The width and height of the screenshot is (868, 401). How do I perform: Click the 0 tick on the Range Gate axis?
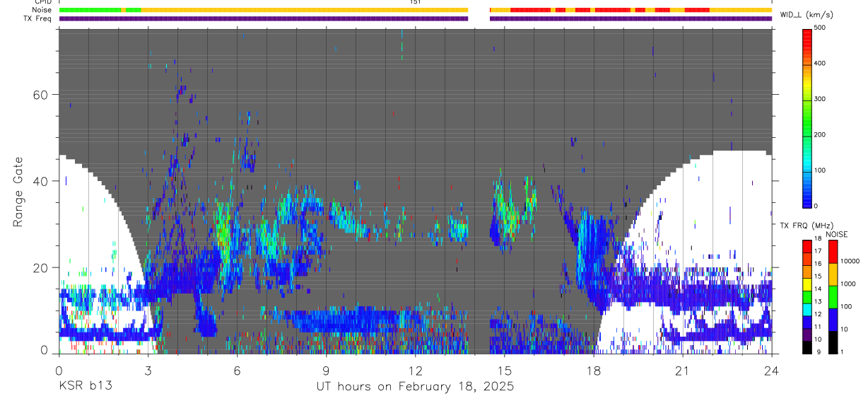click(x=44, y=349)
